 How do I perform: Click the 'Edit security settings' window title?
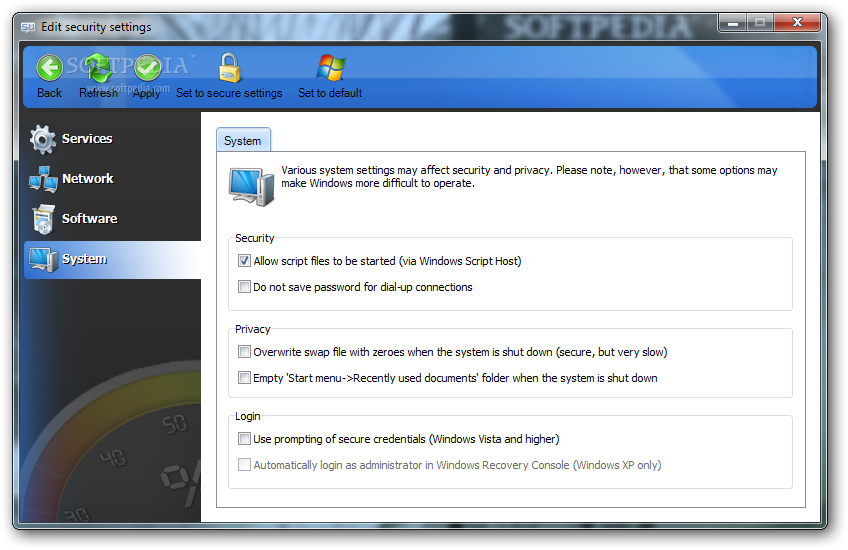(96, 27)
